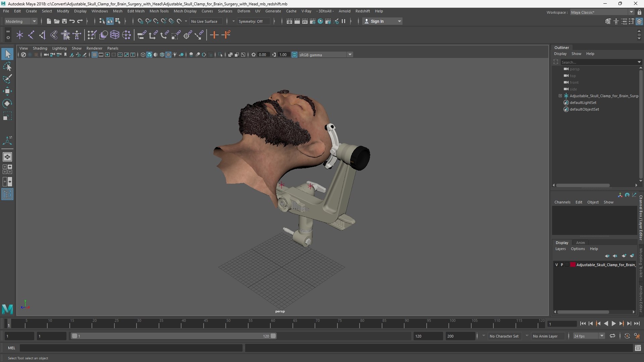644x362 pixels.
Task: Click the Snap to grids icon
Action: click(x=140, y=21)
